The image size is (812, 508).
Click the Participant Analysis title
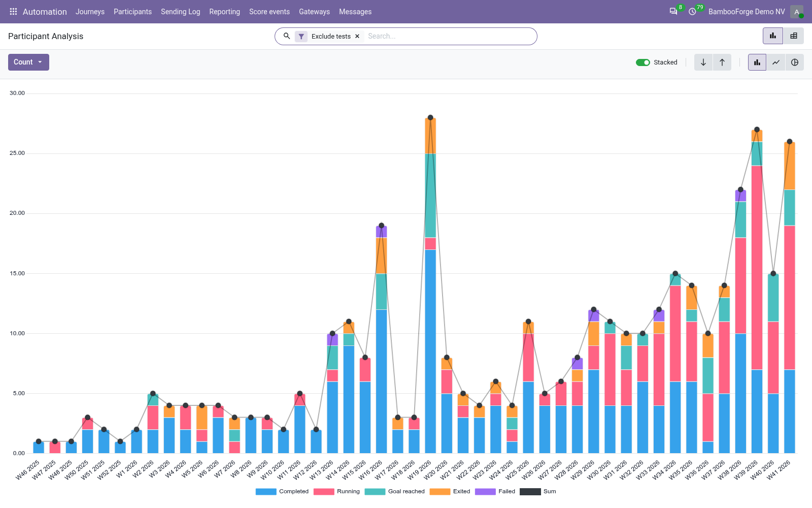(46, 36)
